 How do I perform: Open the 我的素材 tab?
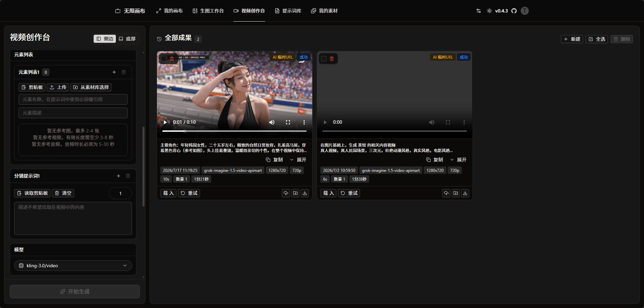(324, 11)
